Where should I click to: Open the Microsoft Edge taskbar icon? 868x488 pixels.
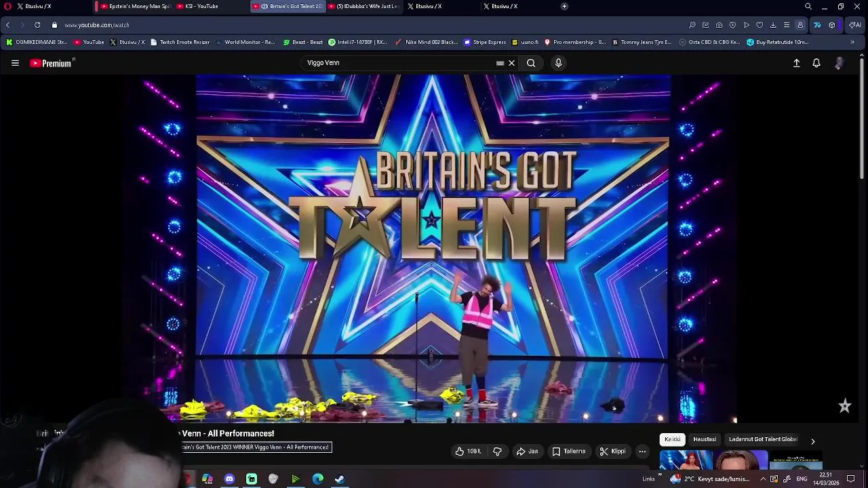[x=317, y=479]
